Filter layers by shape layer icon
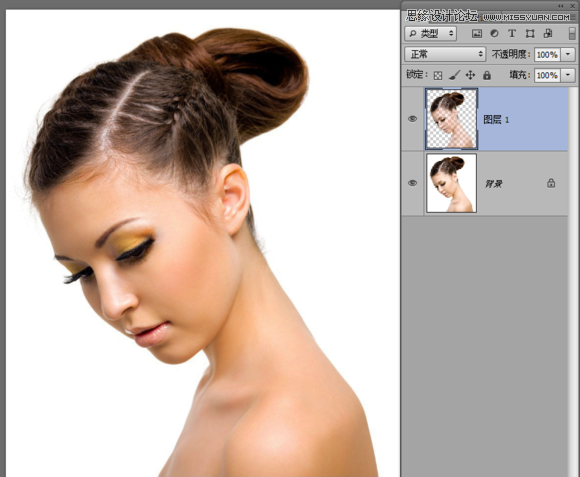 pyautogui.click(x=530, y=34)
